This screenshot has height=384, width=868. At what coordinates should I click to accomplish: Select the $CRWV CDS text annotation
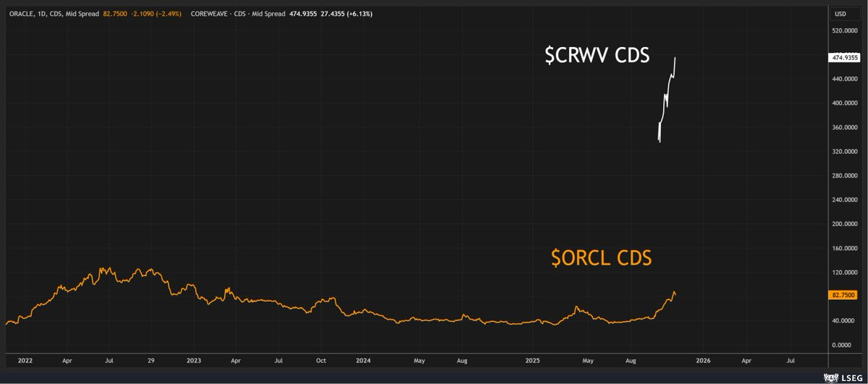click(597, 55)
